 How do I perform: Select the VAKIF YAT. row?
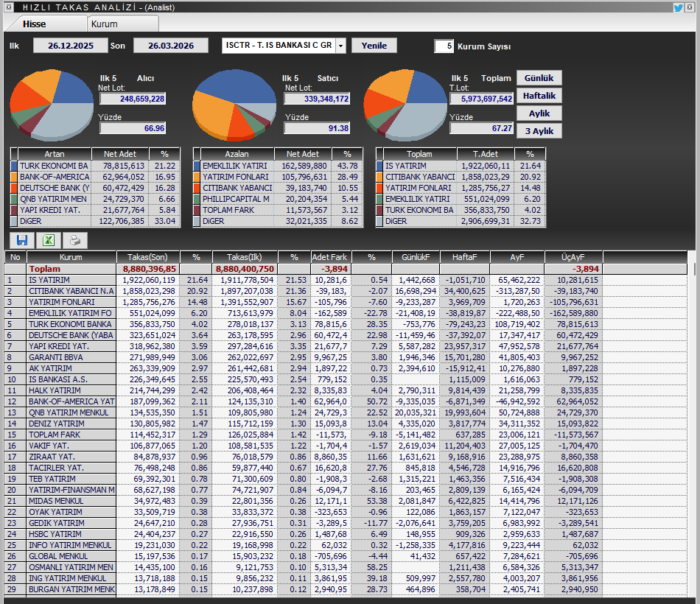coord(346,446)
